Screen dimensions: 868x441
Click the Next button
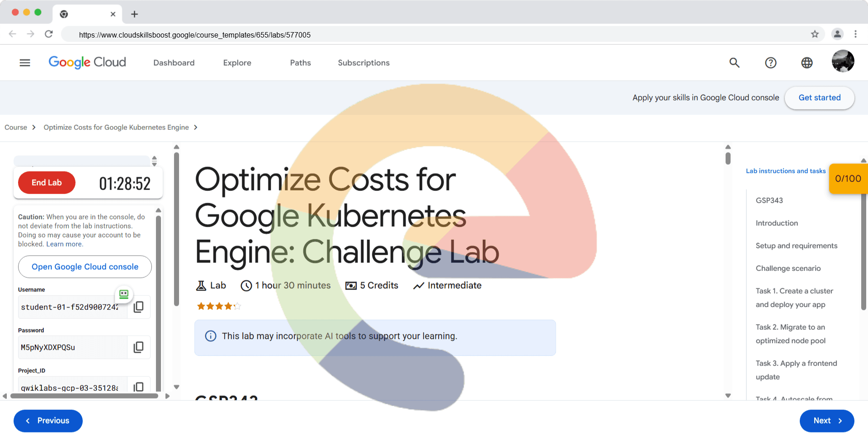827,421
